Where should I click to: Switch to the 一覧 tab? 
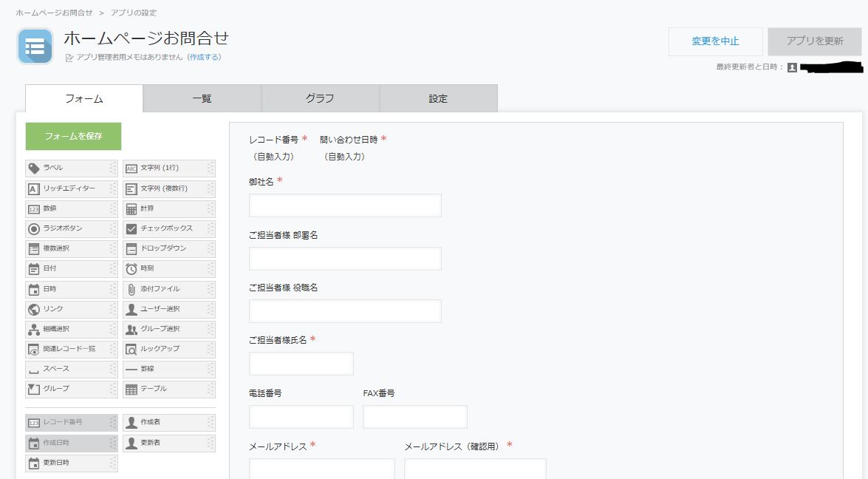tap(201, 98)
